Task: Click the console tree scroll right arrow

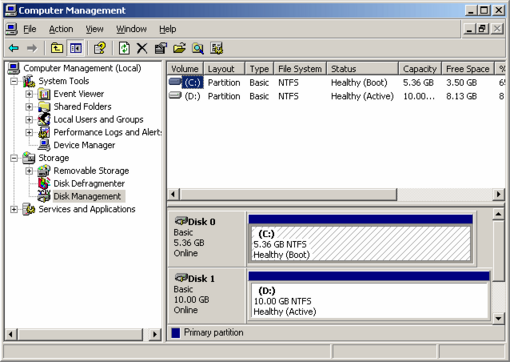Action: [155, 334]
